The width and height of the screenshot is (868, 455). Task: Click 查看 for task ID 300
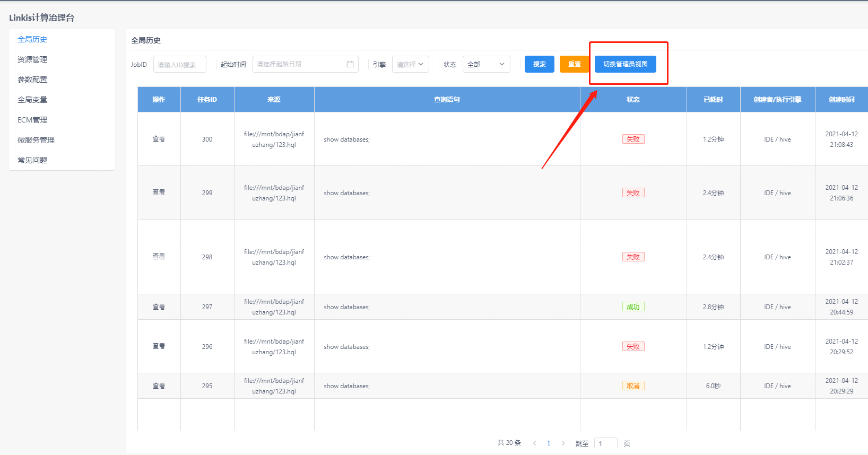point(159,139)
